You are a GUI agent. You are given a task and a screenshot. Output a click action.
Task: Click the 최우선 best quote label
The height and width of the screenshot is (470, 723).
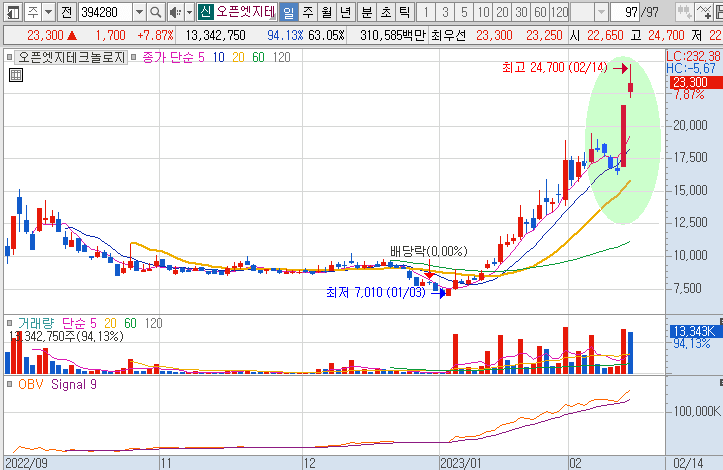pos(447,36)
